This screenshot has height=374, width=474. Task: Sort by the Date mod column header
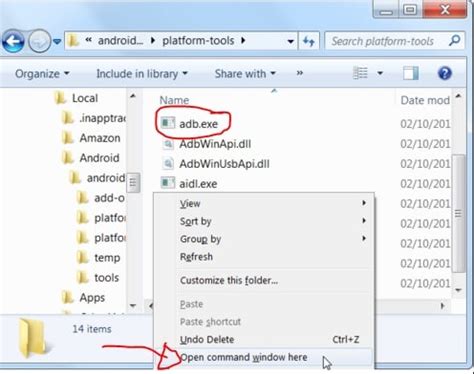[425, 100]
